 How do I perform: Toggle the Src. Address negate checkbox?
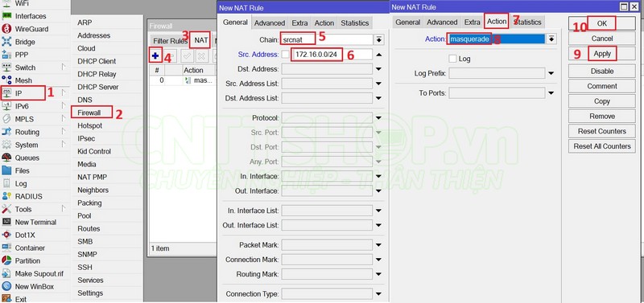click(286, 55)
